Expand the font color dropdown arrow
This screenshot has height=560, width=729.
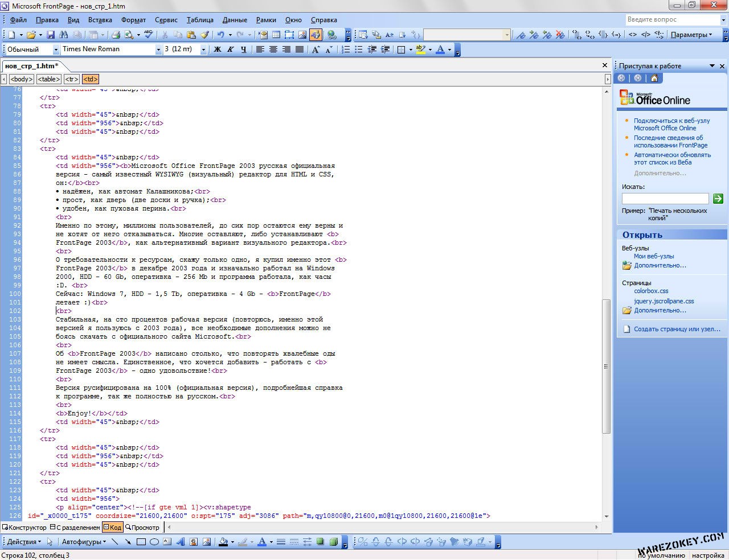449,50
